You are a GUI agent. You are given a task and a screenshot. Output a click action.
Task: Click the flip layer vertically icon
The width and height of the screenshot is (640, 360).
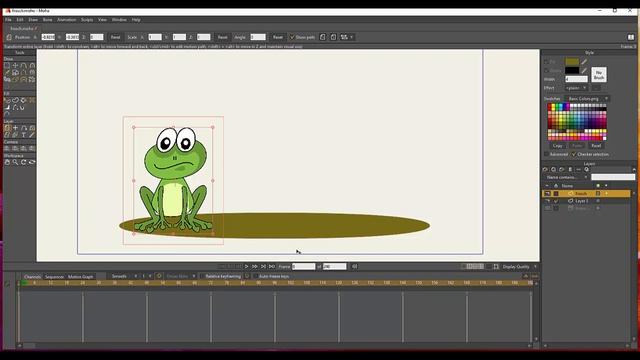pyautogui.click(x=333, y=37)
